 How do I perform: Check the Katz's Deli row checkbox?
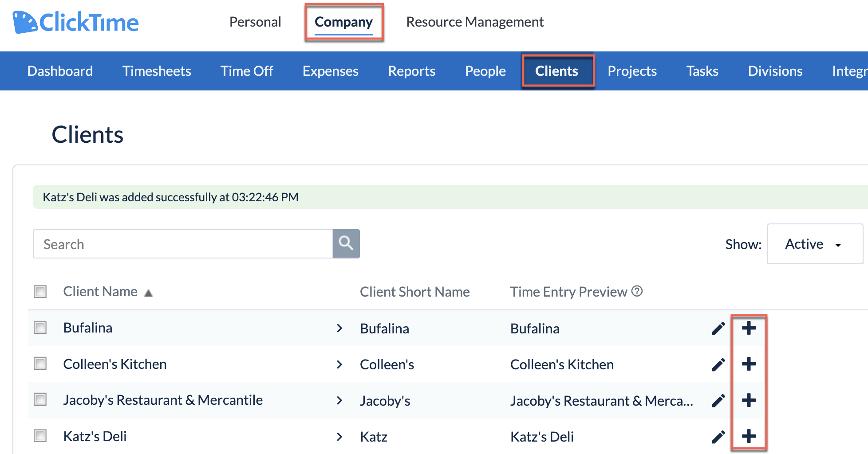point(40,436)
